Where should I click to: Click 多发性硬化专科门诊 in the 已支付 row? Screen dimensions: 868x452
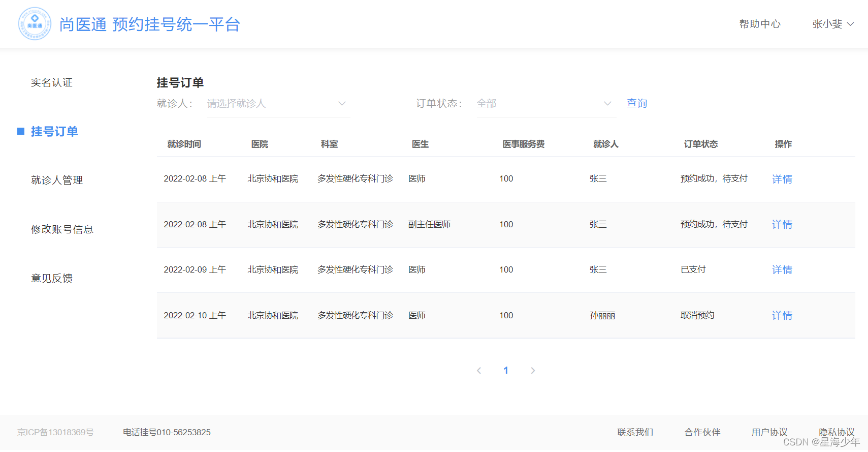coord(356,269)
